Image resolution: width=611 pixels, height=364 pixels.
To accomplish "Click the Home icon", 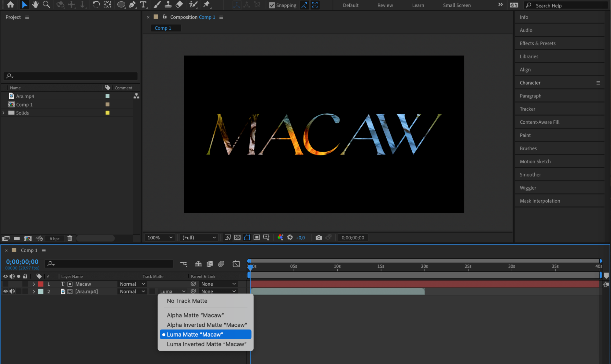I will point(10,5).
